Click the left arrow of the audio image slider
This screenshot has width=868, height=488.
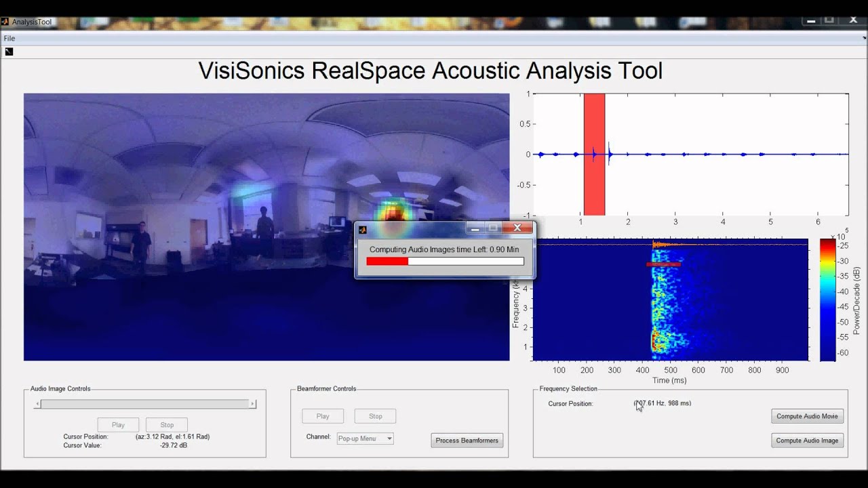[37, 404]
